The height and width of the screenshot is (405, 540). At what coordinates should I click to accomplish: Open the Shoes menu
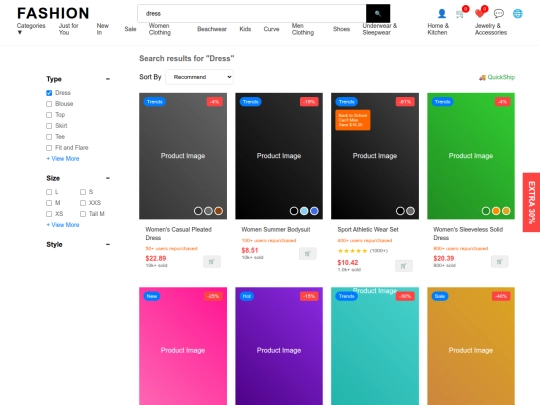(341, 29)
